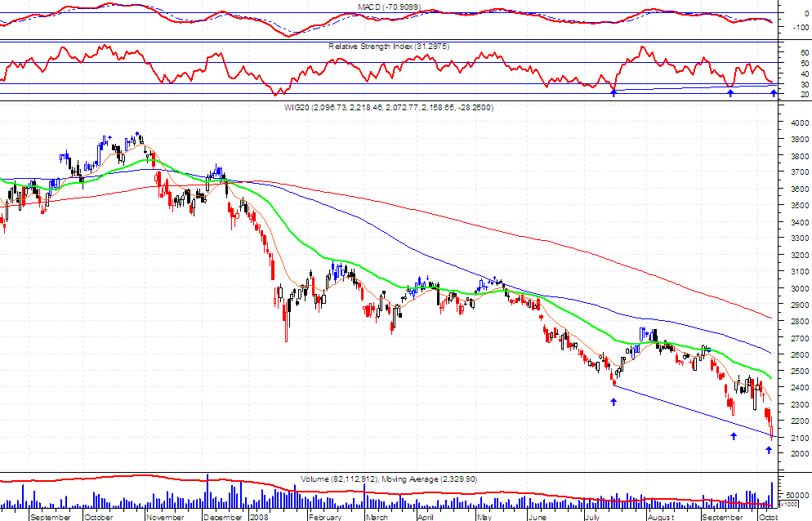812x521 pixels.
Task: Click the 50000 volume axis label
Action: pos(797,496)
